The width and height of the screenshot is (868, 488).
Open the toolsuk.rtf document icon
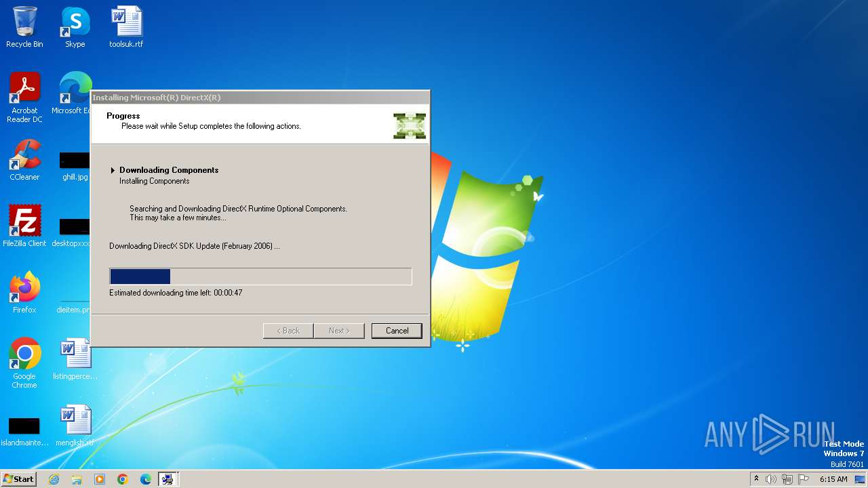pyautogui.click(x=126, y=27)
